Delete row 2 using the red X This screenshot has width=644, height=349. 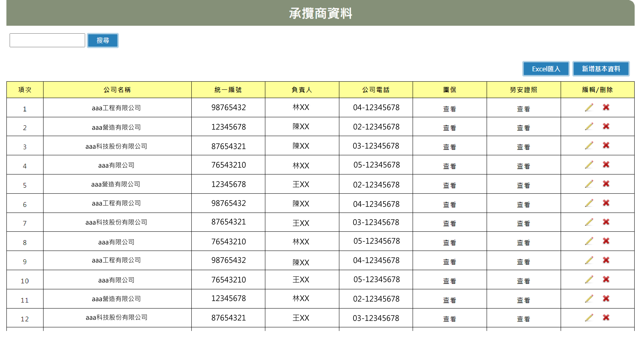(x=606, y=126)
